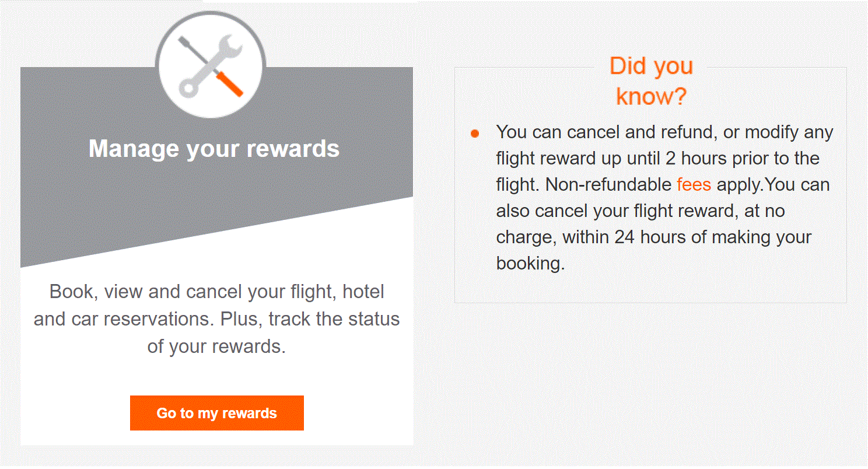Open the 'fees' hyperlink
Image resolution: width=868 pixels, height=469 pixels.
pos(694,184)
